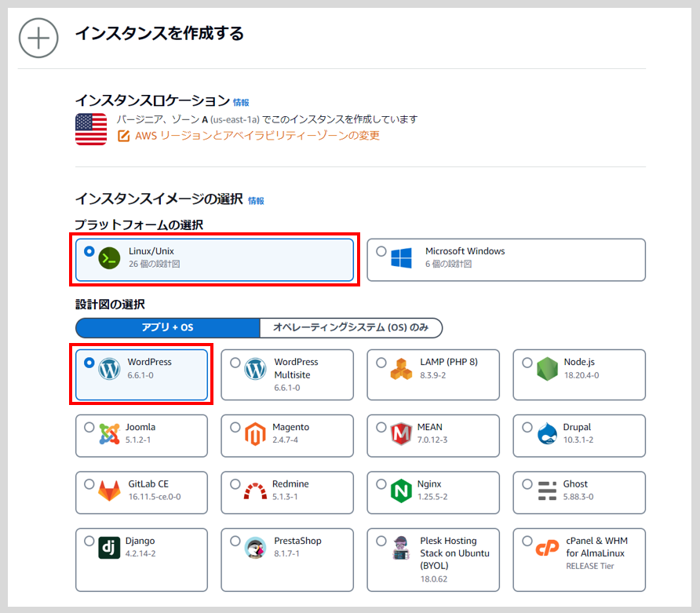Viewport: 700px width, 613px height.
Task: Click the edit pencil icon beside AWS region change
Action: point(124,136)
